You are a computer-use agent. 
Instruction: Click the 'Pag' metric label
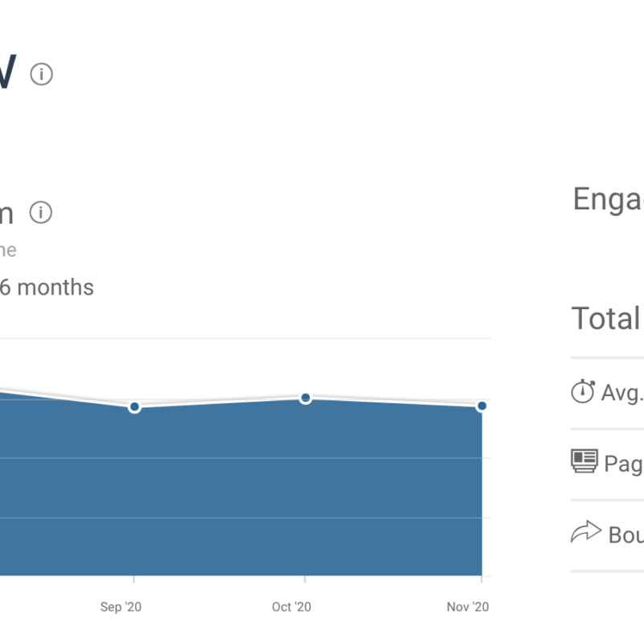pyautogui.click(x=623, y=464)
